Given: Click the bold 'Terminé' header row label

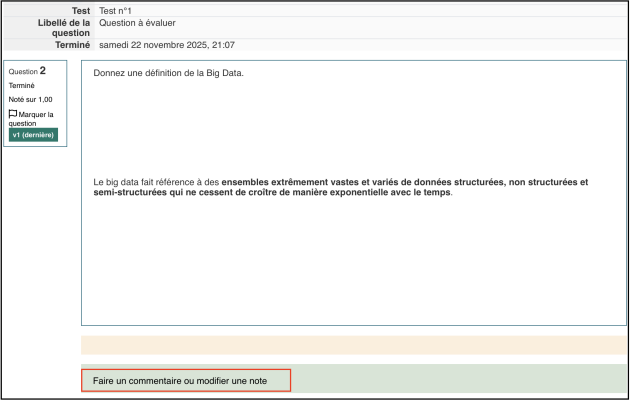Looking at the screenshot, I should coord(71,45).
